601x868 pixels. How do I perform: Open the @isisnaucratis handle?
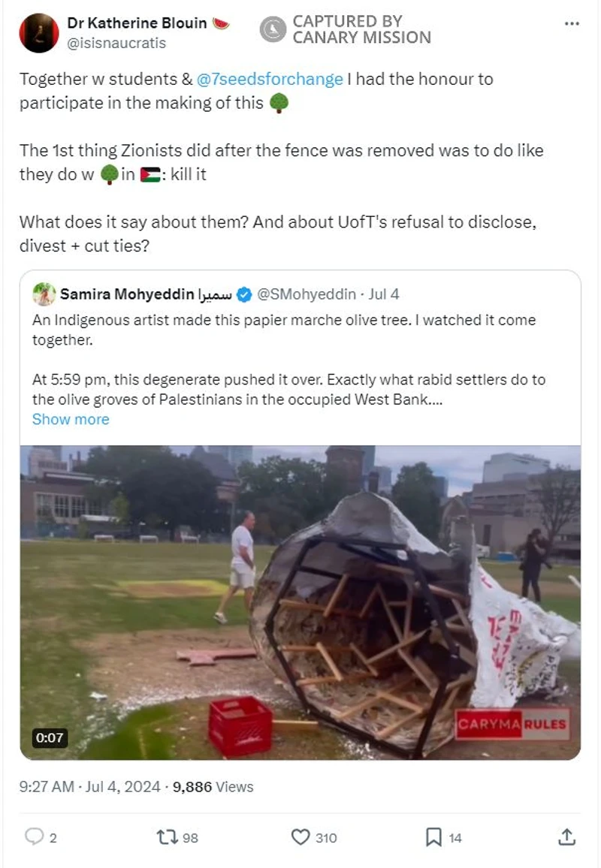pyautogui.click(x=116, y=43)
